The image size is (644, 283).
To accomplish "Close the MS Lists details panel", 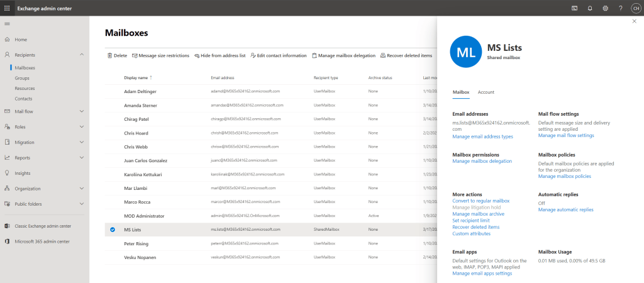I will (x=634, y=21).
